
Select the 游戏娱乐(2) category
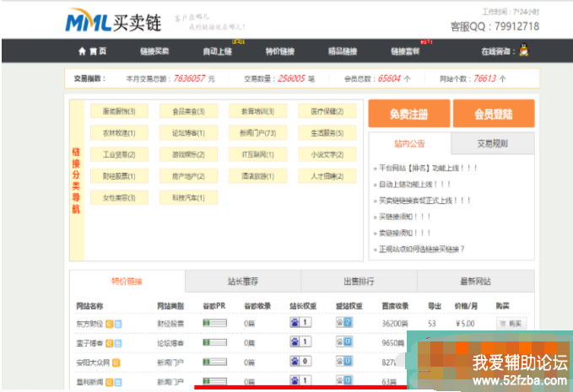[188, 155]
